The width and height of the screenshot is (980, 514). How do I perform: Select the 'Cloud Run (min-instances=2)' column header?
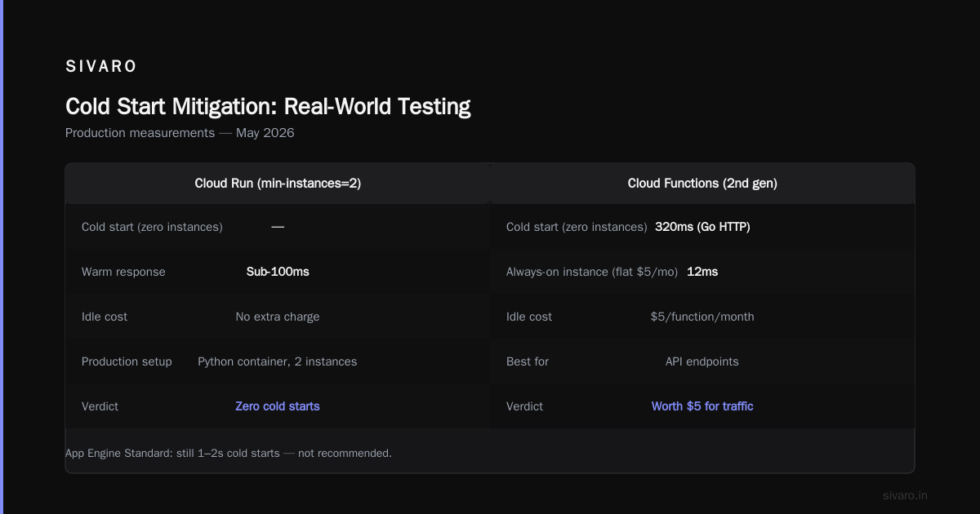tap(278, 184)
